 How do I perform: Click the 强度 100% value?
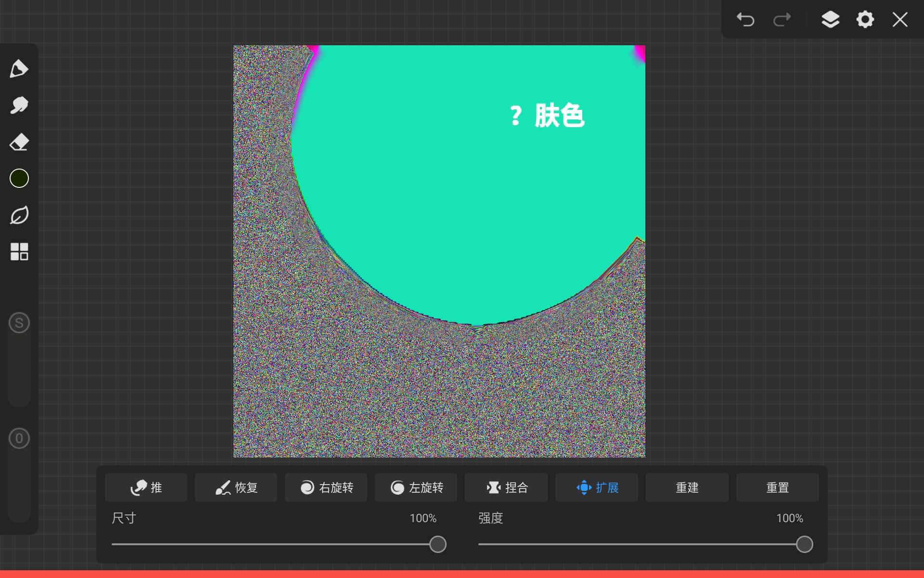click(x=790, y=518)
